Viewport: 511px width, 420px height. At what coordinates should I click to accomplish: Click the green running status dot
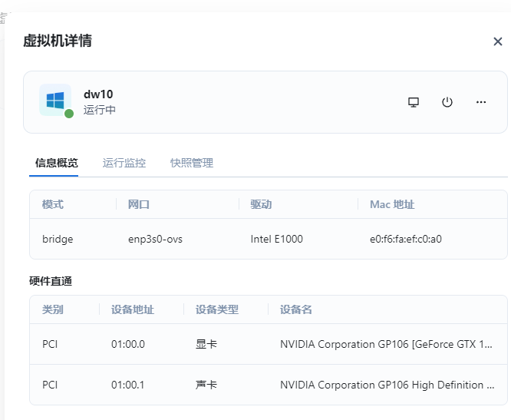(69, 114)
